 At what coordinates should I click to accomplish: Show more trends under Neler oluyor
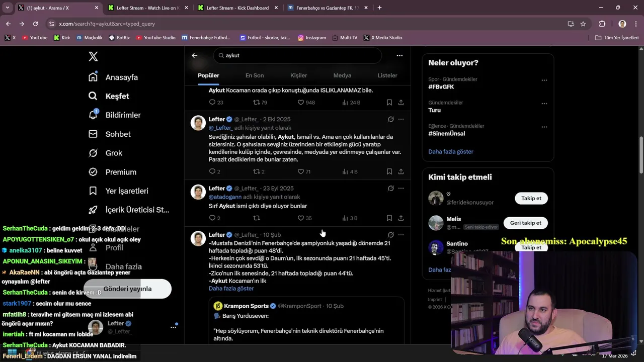click(451, 151)
